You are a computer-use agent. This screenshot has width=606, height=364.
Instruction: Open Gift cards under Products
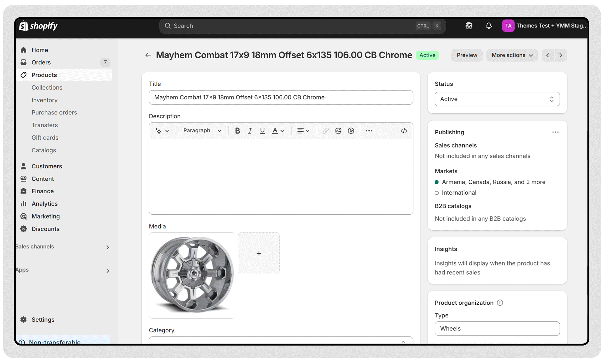pyautogui.click(x=45, y=138)
